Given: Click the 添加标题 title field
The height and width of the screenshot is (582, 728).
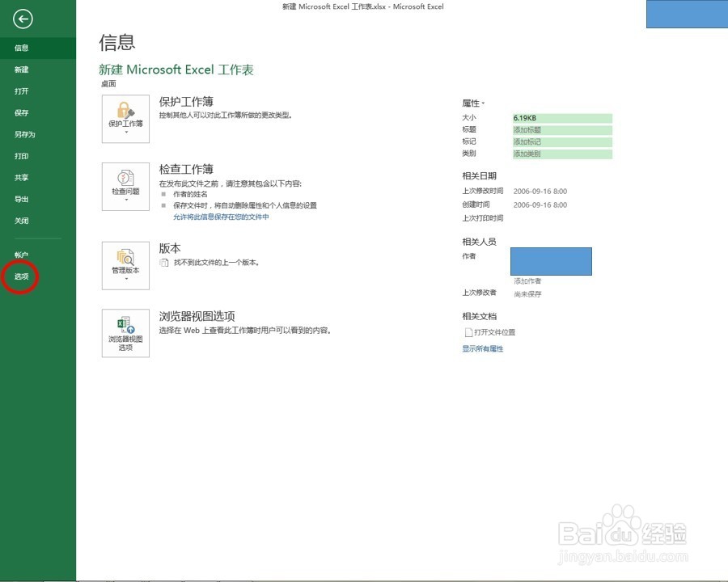Looking at the screenshot, I should click(562, 130).
